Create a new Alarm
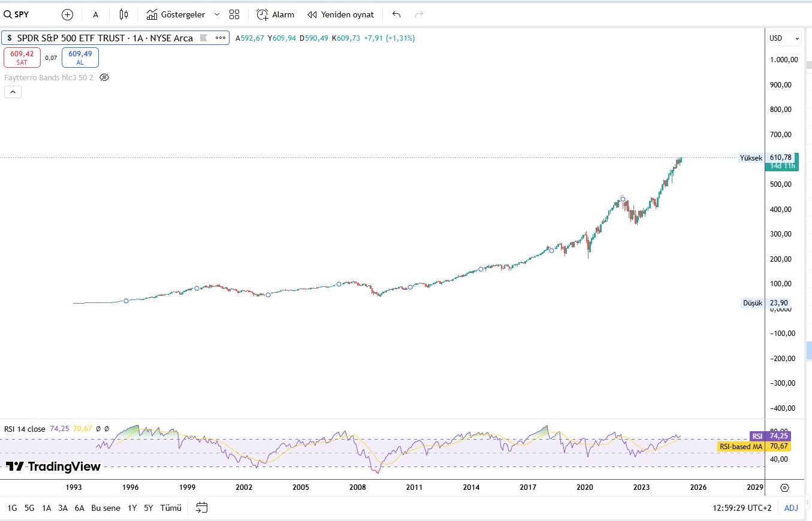This screenshot has width=812, height=521. 275,14
